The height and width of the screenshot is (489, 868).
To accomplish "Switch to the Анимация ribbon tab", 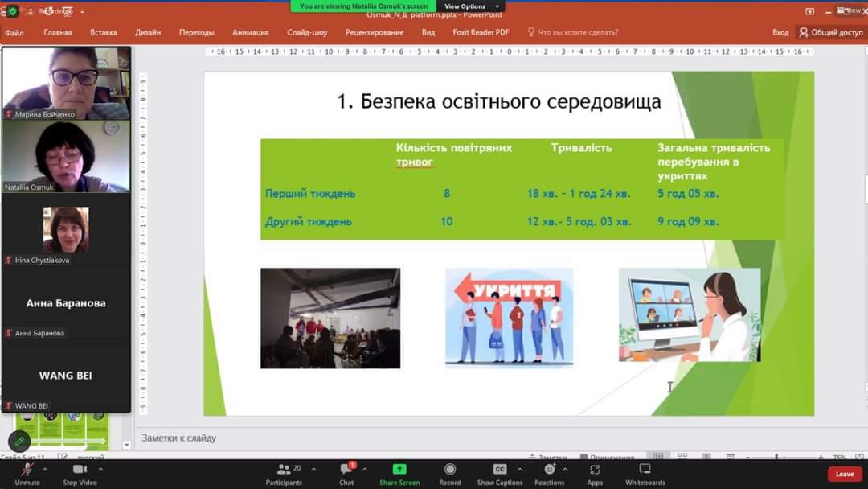I will pos(250,33).
